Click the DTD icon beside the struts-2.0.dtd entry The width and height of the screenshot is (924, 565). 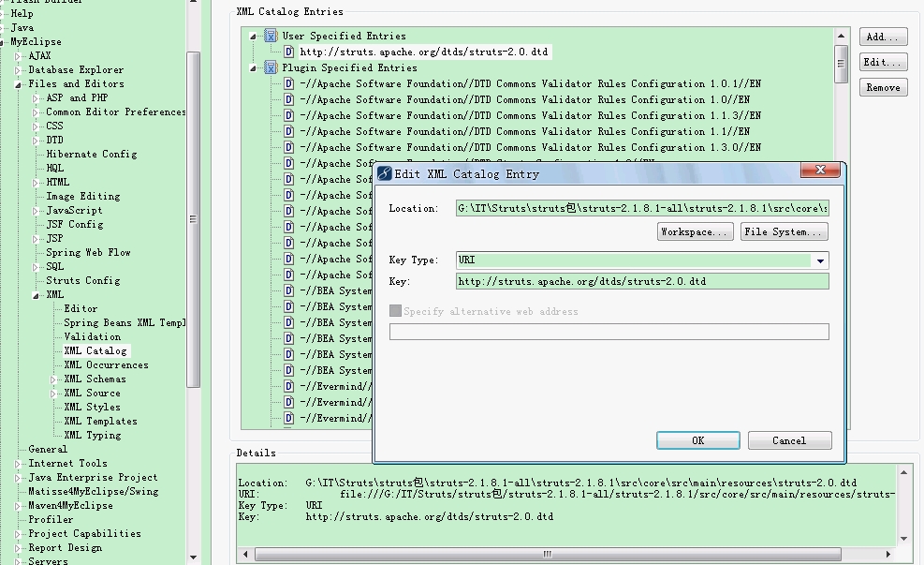point(288,52)
